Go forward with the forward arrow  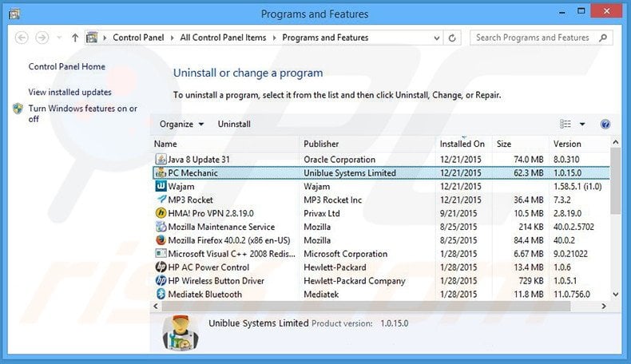pyautogui.click(x=42, y=38)
